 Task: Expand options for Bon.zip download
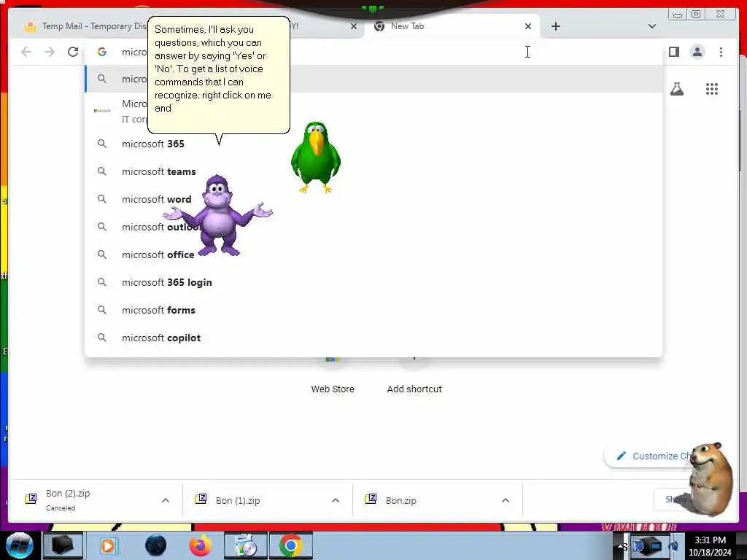pyautogui.click(x=506, y=500)
